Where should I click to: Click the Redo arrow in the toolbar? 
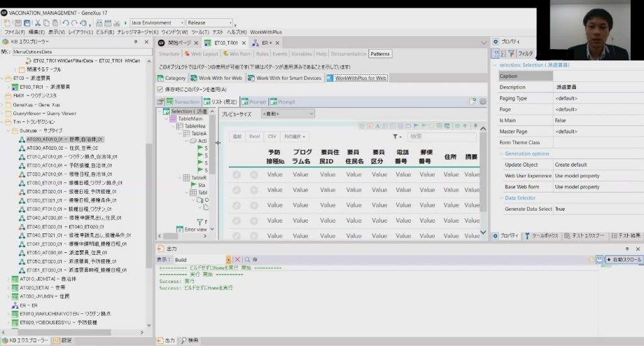(x=74, y=23)
